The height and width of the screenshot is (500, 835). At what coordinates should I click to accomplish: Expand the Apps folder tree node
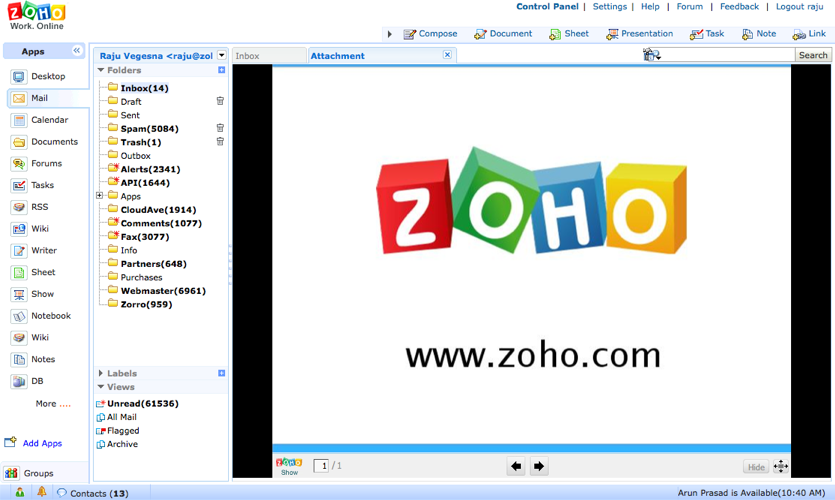(x=100, y=196)
